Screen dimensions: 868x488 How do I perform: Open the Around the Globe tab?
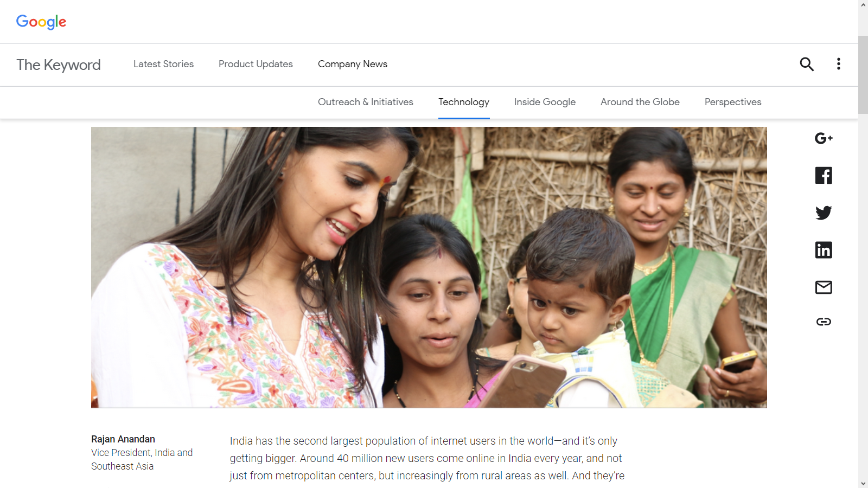[x=640, y=102]
